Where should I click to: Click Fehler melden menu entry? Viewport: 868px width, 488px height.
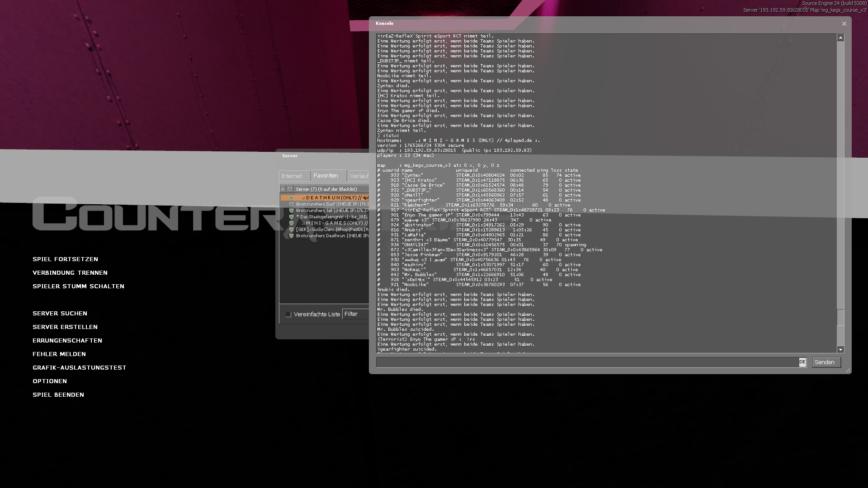click(59, 354)
